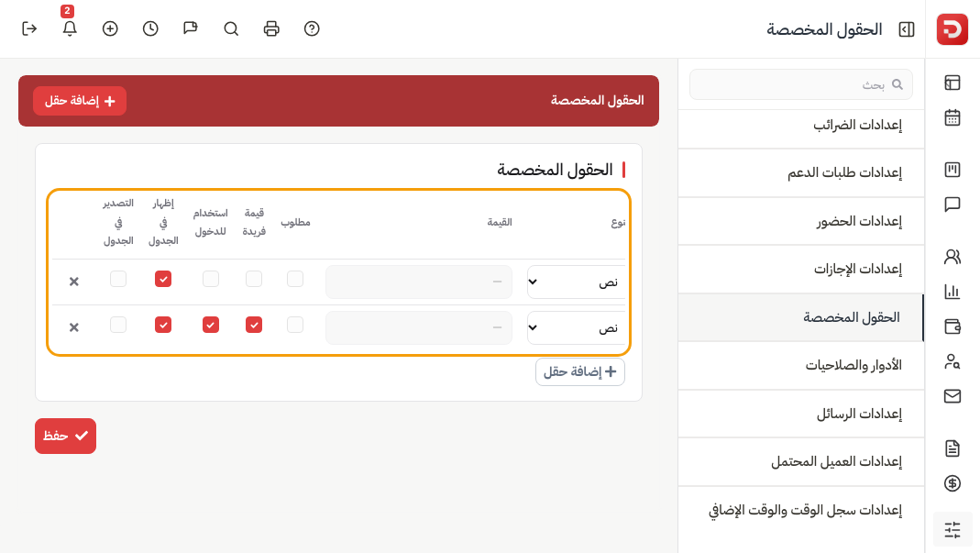Open the help question-mark icon
This screenshot has height=553, width=980.
click(x=312, y=28)
